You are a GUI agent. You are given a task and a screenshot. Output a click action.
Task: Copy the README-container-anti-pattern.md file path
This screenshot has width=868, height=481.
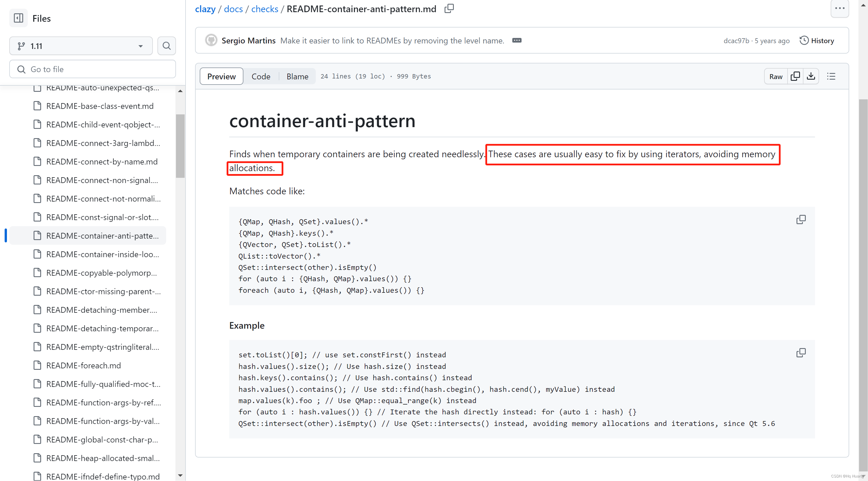449,8
